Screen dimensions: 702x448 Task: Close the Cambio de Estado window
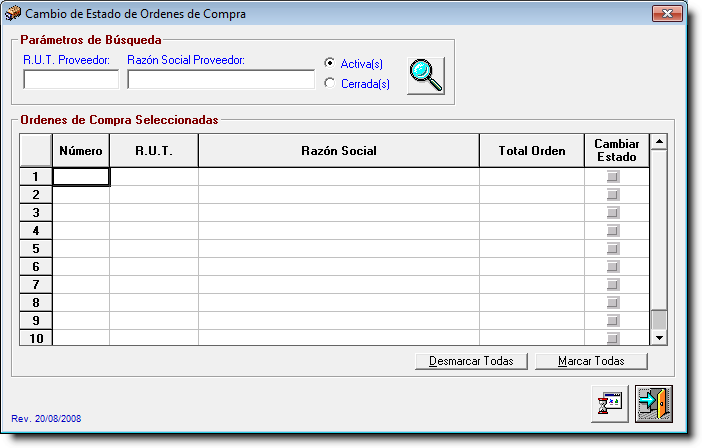667,13
